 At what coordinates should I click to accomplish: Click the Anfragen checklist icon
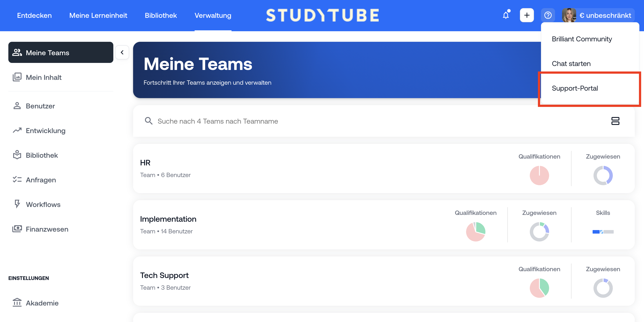17,179
